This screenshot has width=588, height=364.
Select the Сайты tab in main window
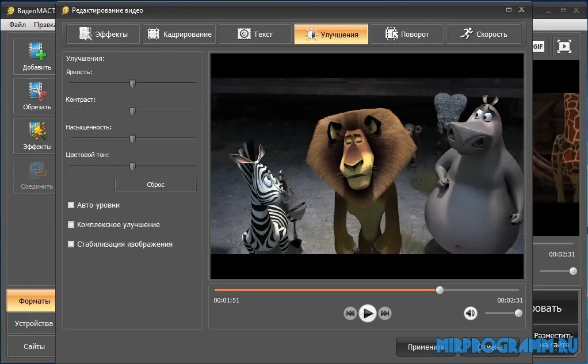31,346
